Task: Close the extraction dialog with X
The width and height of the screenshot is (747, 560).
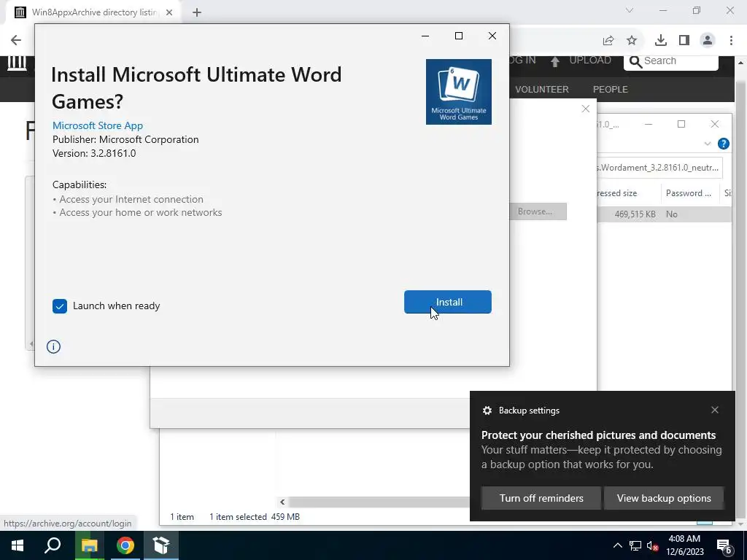Action: tap(586, 109)
